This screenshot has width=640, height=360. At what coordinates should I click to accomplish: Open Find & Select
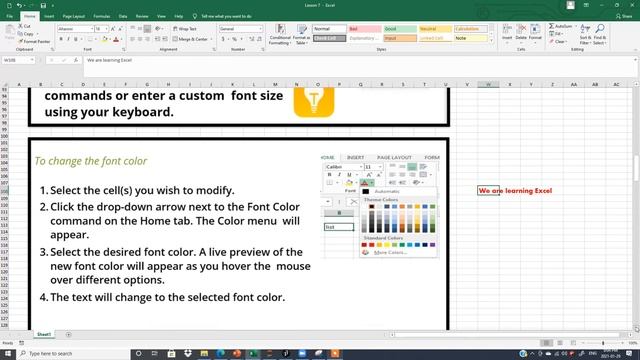point(600,35)
